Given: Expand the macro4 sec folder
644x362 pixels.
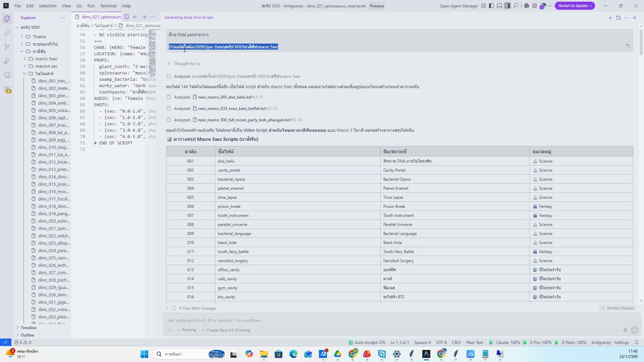Looking at the screenshot, I should point(46,66).
